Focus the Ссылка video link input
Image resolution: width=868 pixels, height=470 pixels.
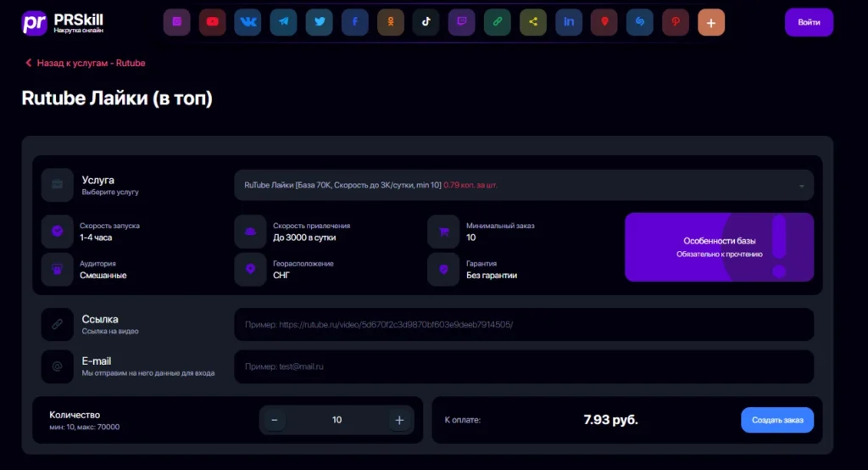click(524, 324)
